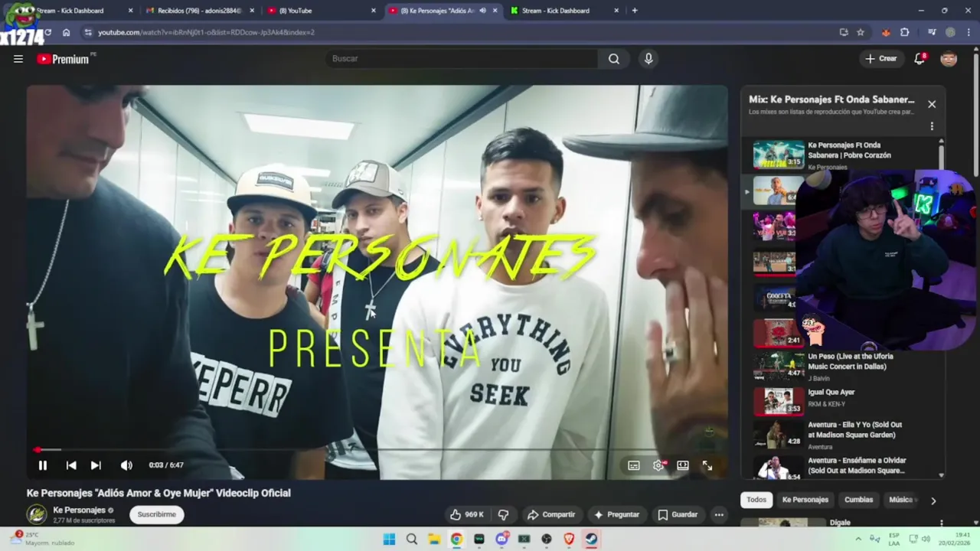Close the Mix playlist panel
The width and height of the screenshot is (980, 551).
click(x=932, y=104)
